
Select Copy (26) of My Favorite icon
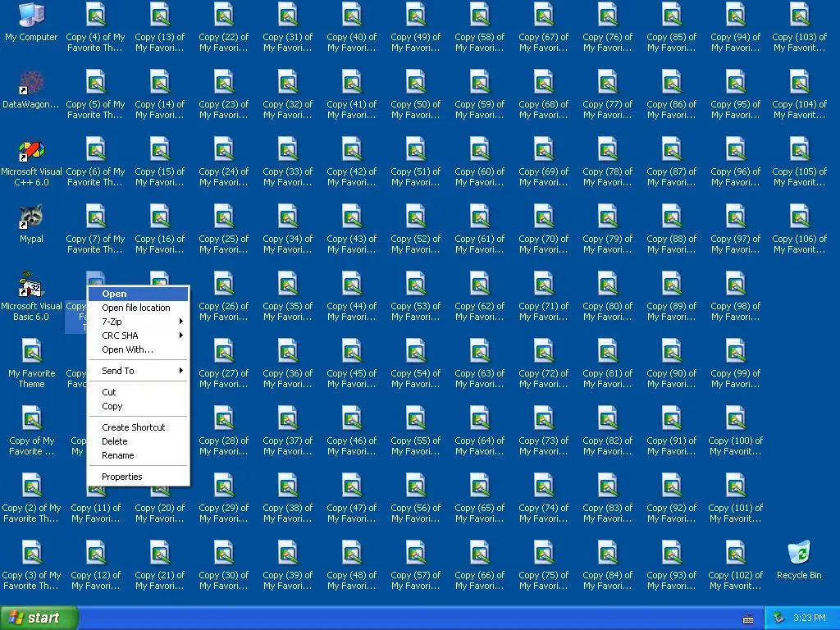pos(223,285)
